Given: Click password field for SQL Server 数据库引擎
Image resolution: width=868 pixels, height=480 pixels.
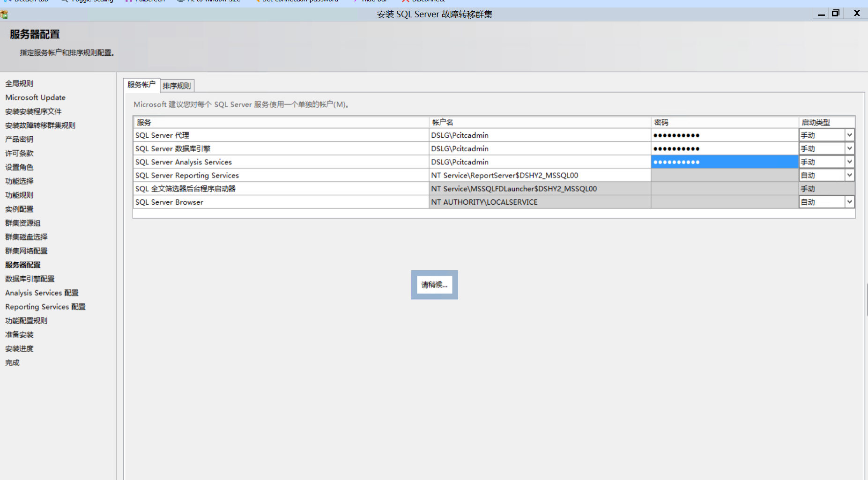Looking at the screenshot, I should tap(725, 148).
